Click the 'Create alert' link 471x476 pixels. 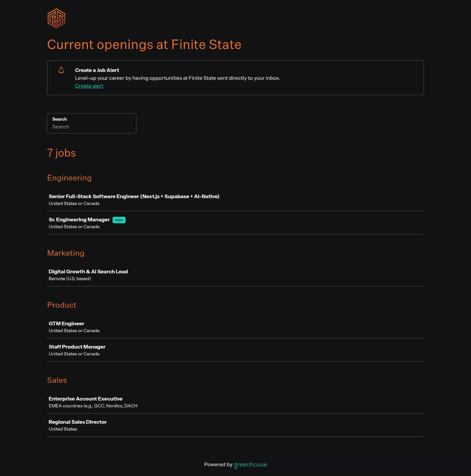pos(89,86)
